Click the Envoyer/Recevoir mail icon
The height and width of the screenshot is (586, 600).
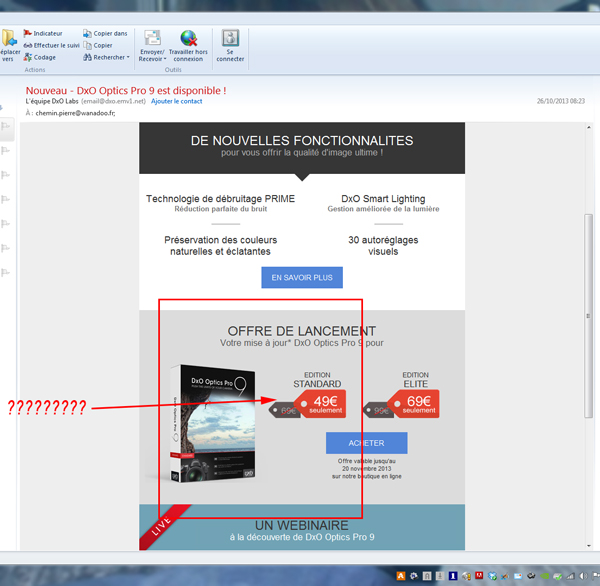tap(152, 38)
